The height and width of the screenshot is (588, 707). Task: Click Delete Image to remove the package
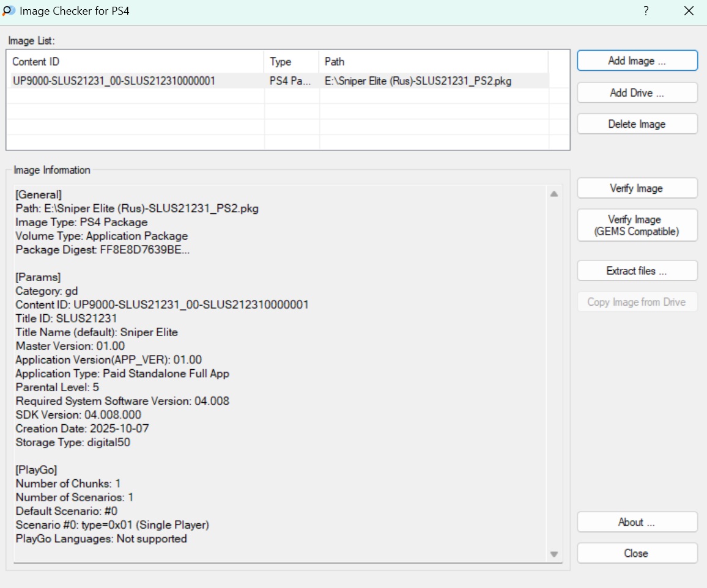pos(637,124)
